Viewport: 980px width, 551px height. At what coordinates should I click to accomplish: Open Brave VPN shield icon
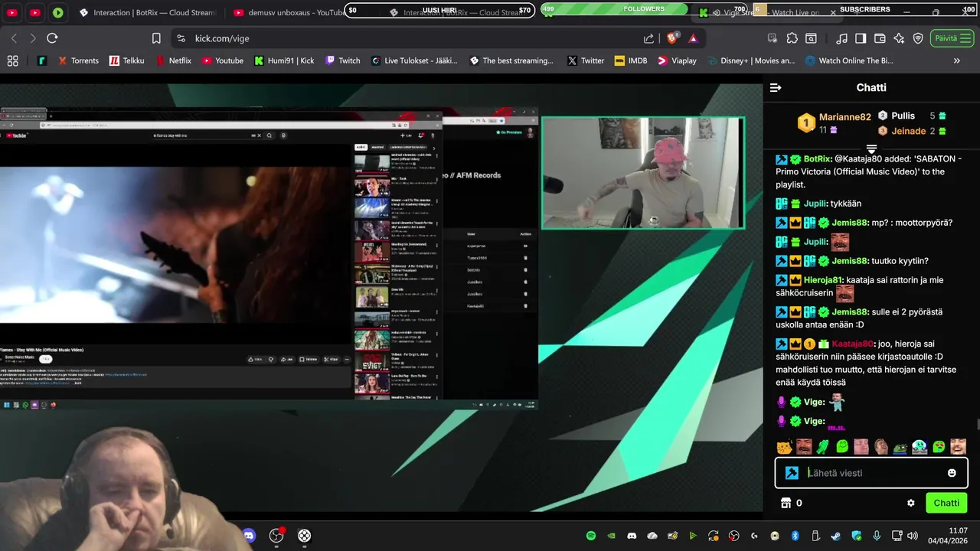click(918, 38)
